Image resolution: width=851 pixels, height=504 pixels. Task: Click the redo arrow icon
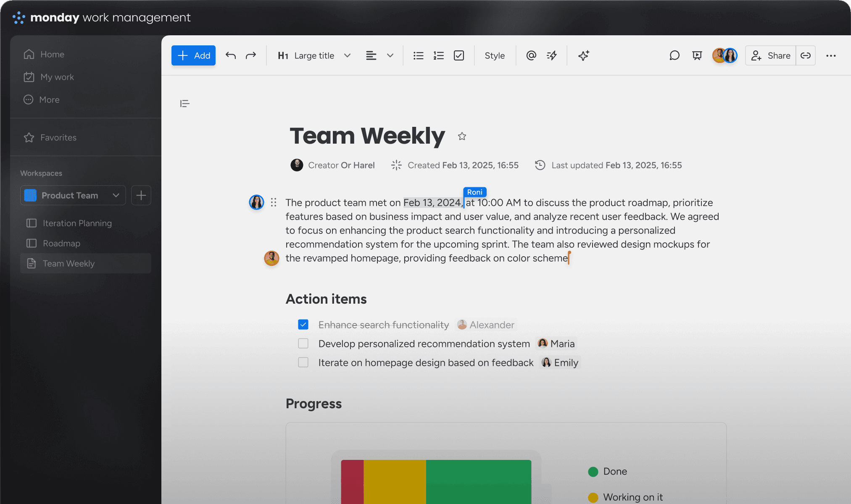[251, 55]
